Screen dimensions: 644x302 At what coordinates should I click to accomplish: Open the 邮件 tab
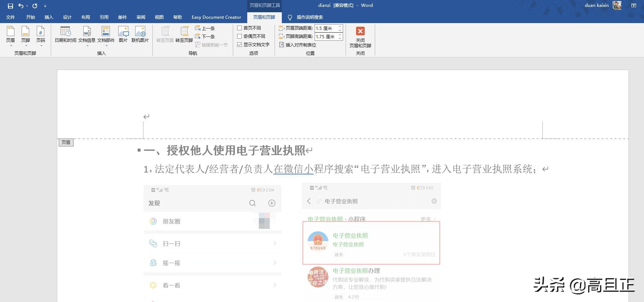point(123,17)
